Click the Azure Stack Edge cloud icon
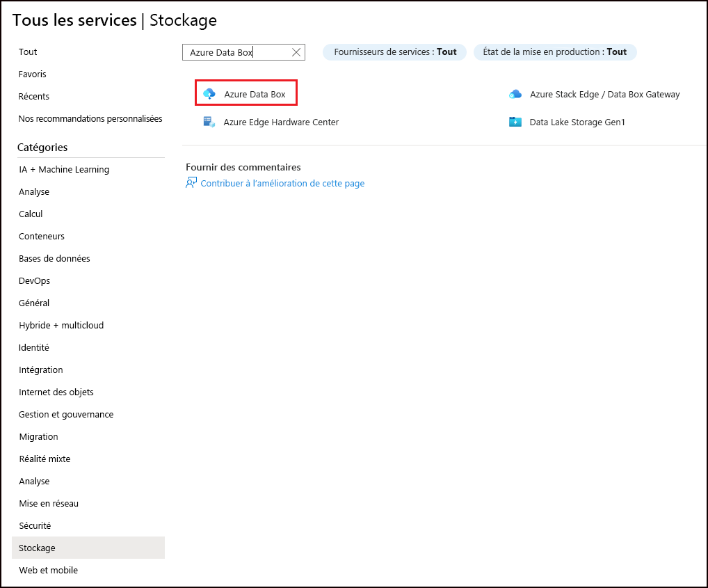 click(515, 94)
